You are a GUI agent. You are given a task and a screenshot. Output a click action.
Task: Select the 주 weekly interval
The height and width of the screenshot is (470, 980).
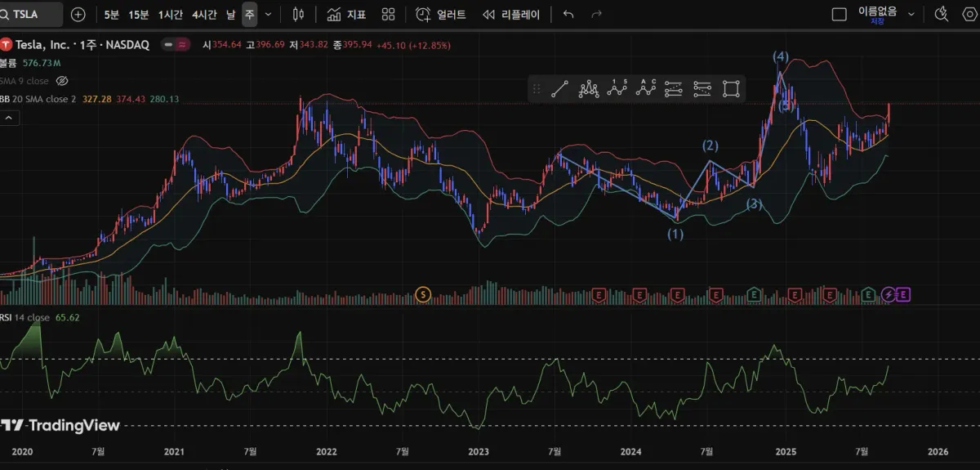tap(249, 14)
